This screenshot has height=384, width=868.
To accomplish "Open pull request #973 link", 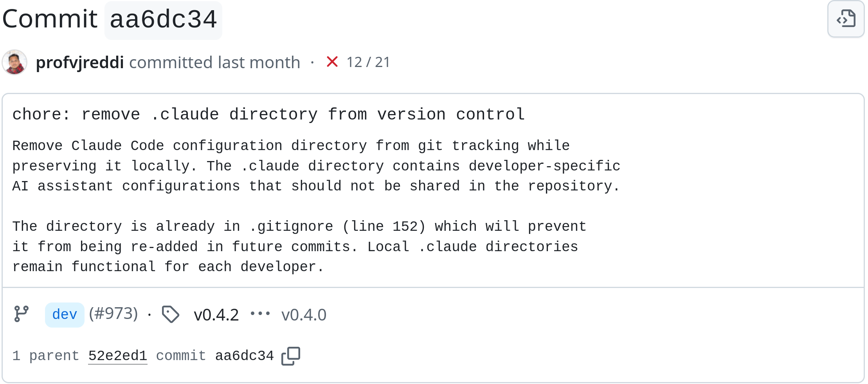I will (113, 314).
